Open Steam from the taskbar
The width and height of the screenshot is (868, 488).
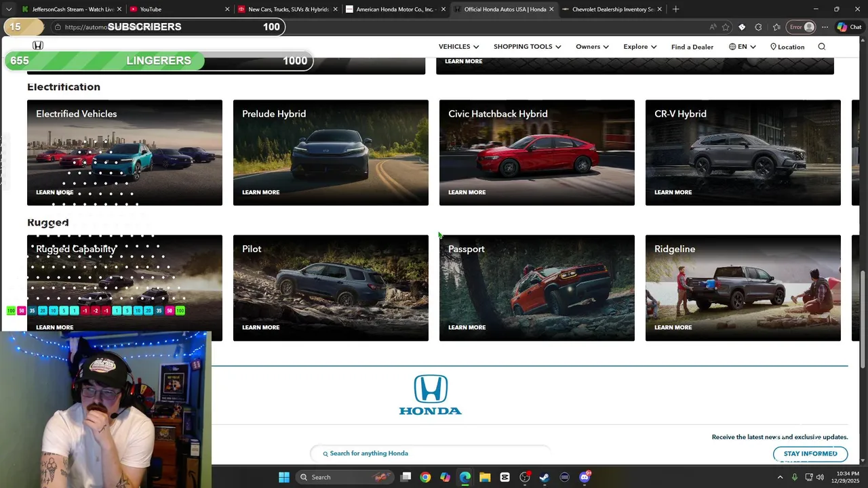click(545, 477)
